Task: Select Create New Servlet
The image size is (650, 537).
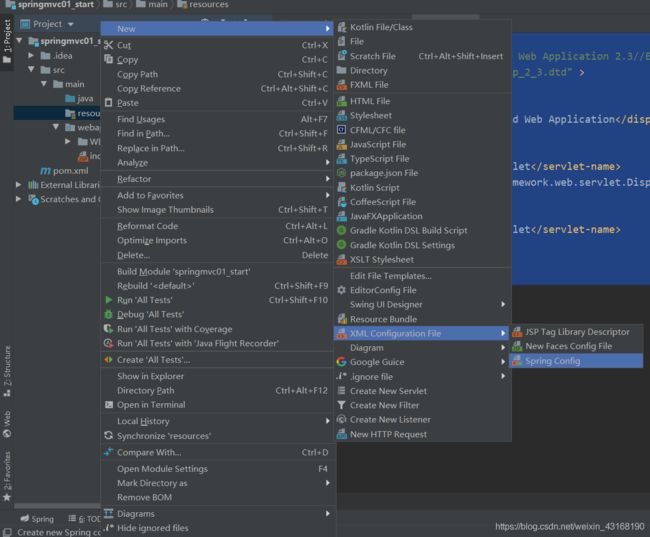Action: (422, 391)
